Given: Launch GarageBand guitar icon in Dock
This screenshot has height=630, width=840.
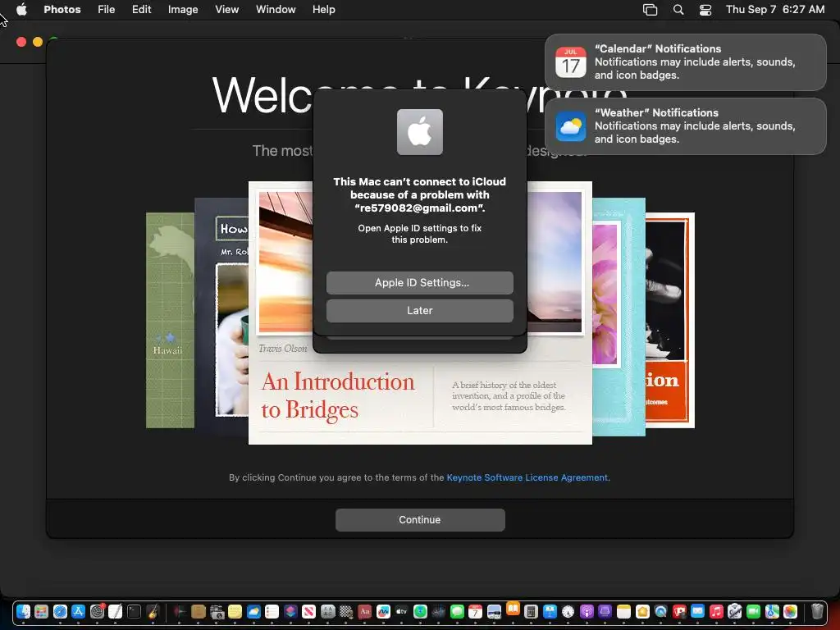Looking at the screenshot, I should tap(153, 611).
